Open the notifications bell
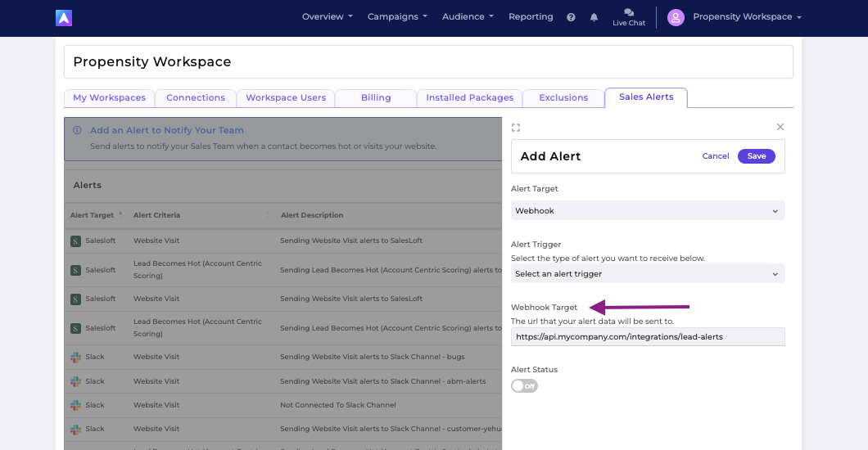Screen dimensions: 868x450 click(x=594, y=17)
